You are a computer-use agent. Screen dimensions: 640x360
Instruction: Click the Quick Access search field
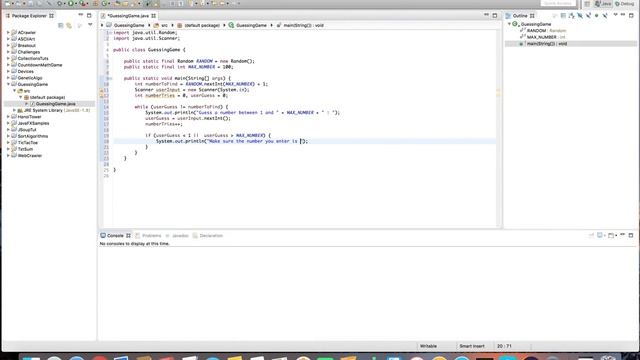click(558, 3)
